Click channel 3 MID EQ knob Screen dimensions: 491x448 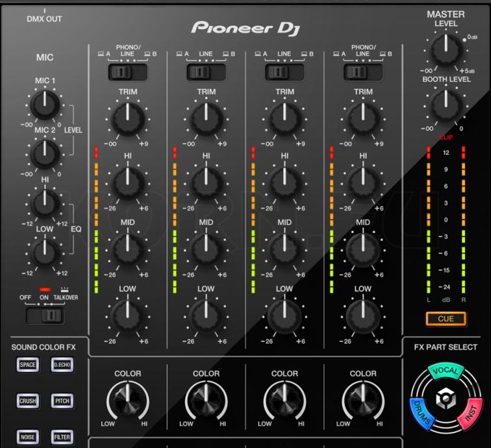[x=284, y=250]
